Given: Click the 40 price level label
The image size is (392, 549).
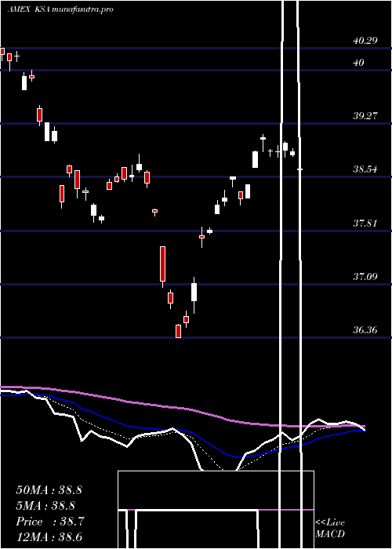Looking at the screenshot, I should pyautogui.click(x=359, y=63).
